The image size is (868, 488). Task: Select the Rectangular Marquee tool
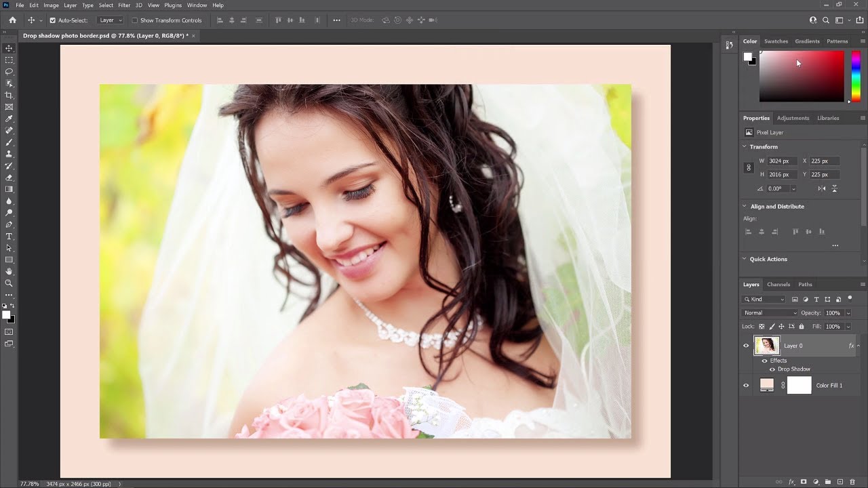tap(9, 60)
